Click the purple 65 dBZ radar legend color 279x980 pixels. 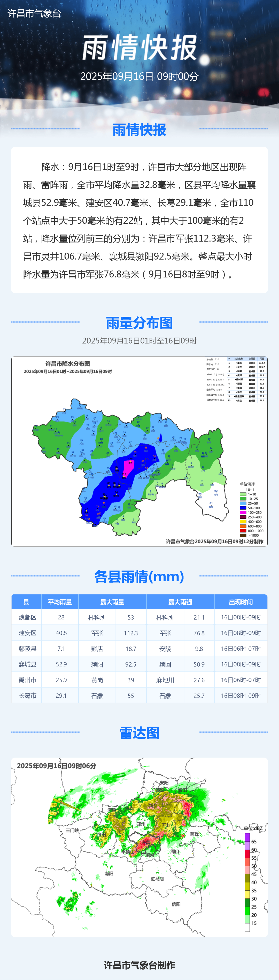(247, 837)
